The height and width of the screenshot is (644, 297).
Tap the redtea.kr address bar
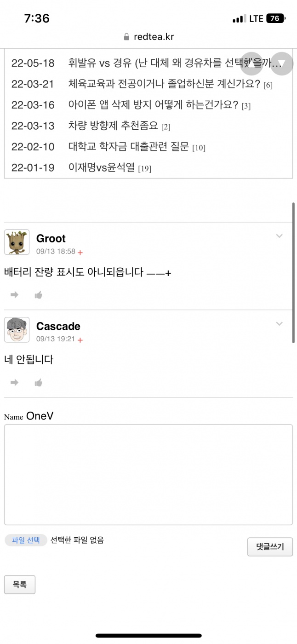coord(148,37)
